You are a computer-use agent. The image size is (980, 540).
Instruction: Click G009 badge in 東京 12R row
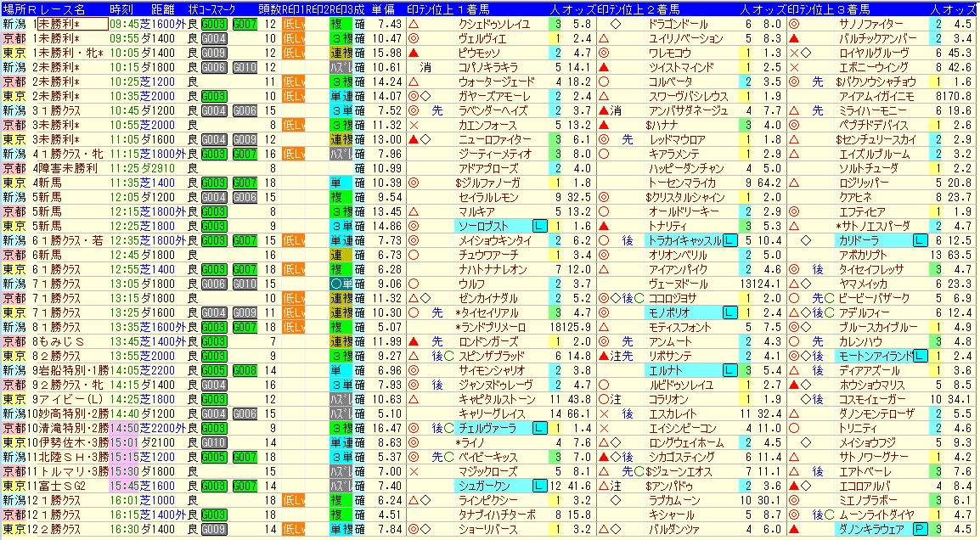[214, 529]
